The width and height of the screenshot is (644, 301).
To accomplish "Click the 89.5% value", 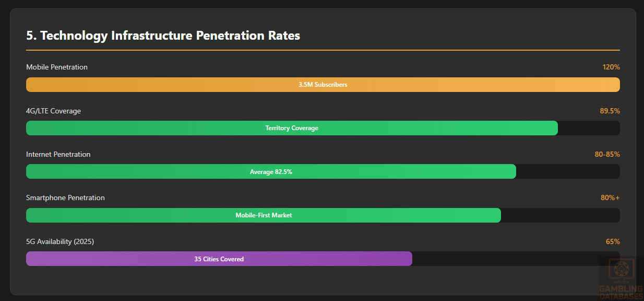I will coord(610,111).
